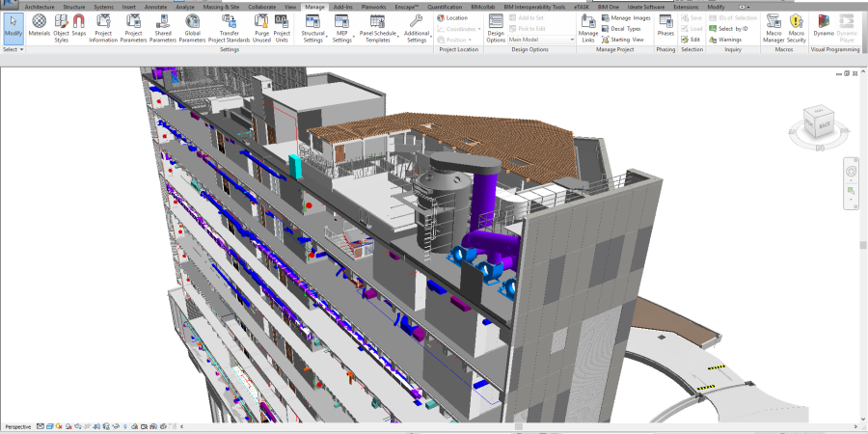Click Select by ID

[732, 29]
